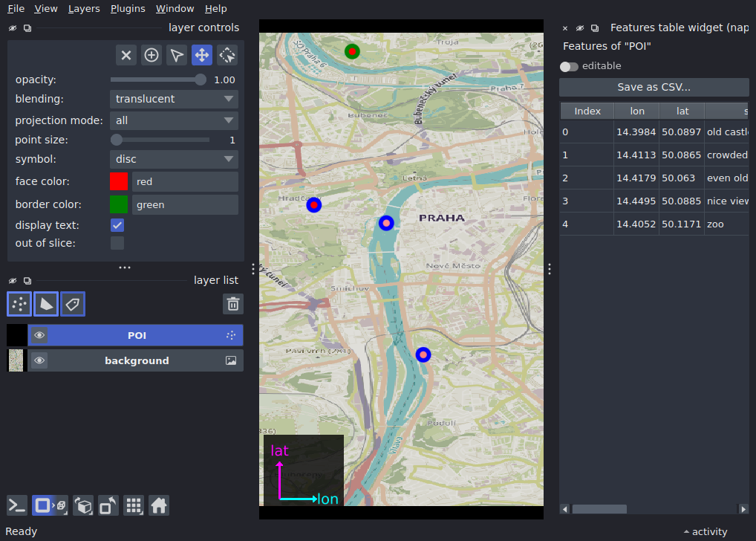Screen dimensions: 756x541
Task: Click the lat column header
Action: 682,111
